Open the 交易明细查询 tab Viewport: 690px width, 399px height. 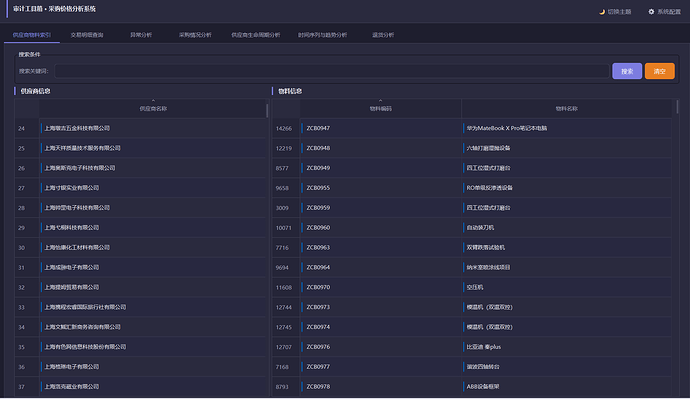coord(87,35)
